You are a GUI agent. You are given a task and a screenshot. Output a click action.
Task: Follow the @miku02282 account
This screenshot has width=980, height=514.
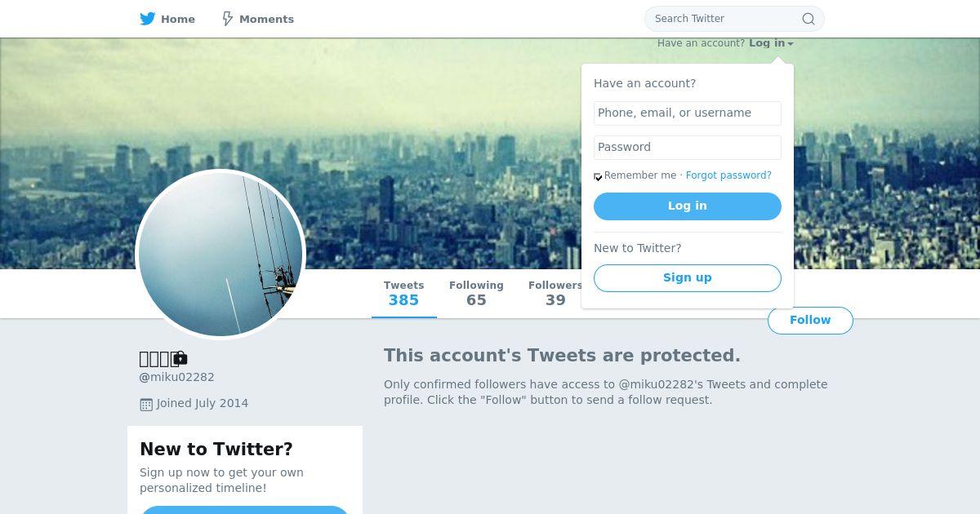click(x=809, y=321)
